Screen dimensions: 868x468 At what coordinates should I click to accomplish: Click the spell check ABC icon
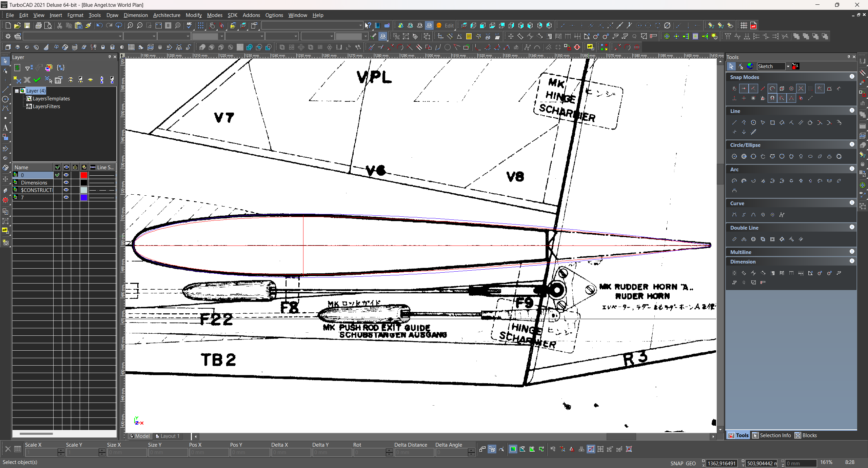tap(189, 25)
